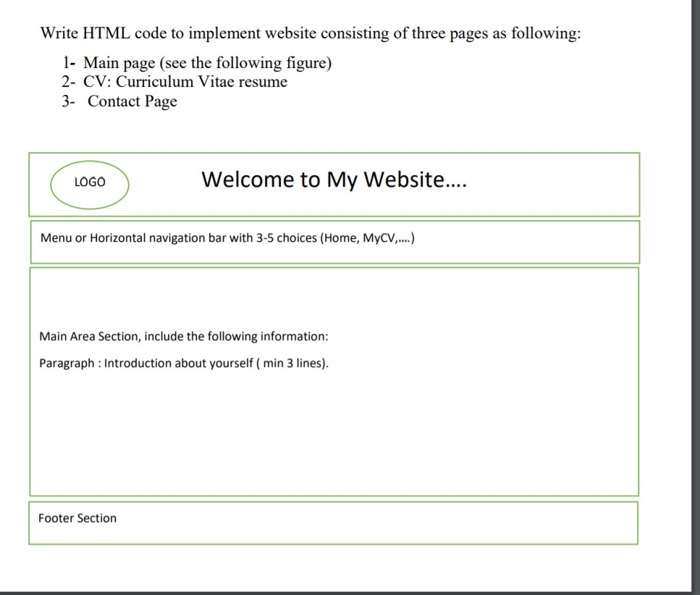Click the dark scrollbar strip on the right edge

pyautogui.click(x=693, y=290)
